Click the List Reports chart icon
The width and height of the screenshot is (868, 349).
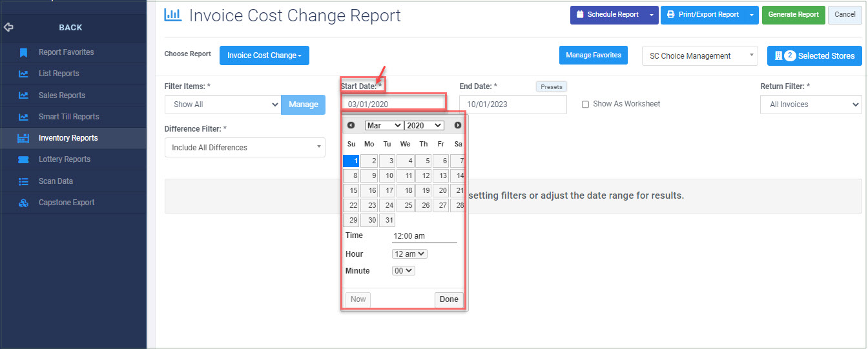tap(23, 74)
